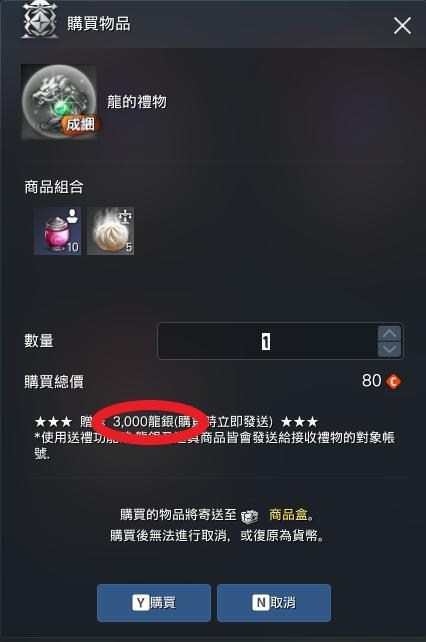Increase quantity with the up arrow
The width and height of the screenshot is (426, 642).
coord(390,333)
